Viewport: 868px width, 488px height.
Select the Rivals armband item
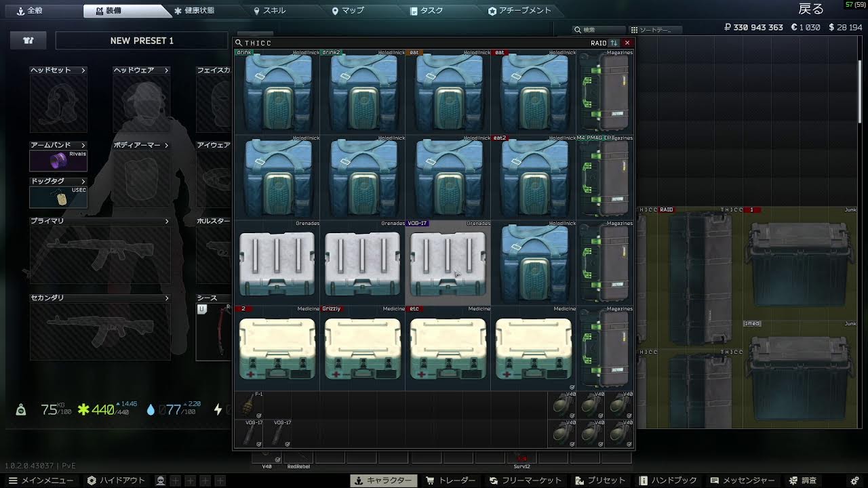click(58, 161)
